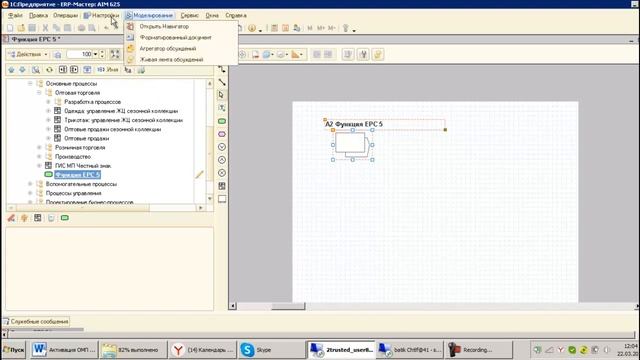Click the yellow info circle toolbar icon
Viewport: 640px width, 360px height.
coord(252,28)
